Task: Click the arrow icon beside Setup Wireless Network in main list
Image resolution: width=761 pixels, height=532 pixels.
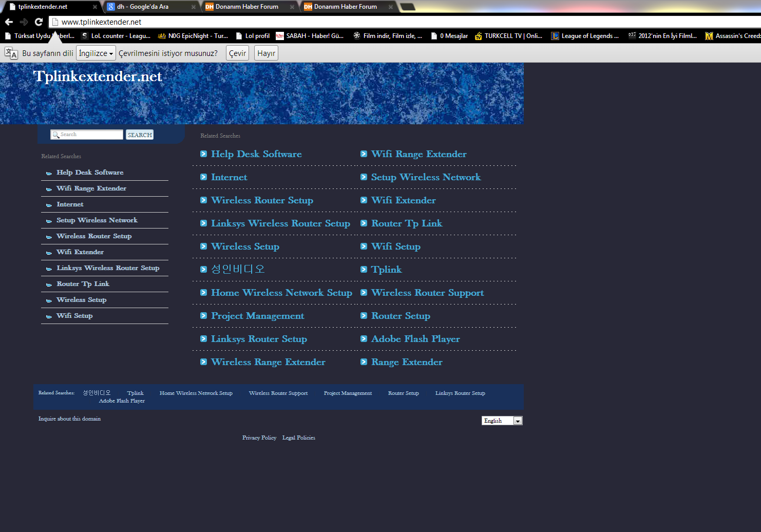Action: 364,177
